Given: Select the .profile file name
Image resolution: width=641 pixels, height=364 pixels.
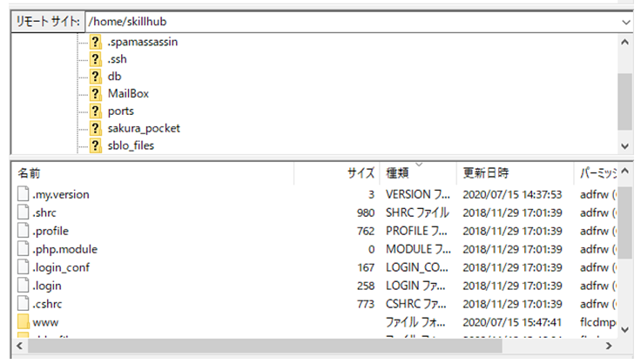Looking at the screenshot, I should (x=51, y=231).
